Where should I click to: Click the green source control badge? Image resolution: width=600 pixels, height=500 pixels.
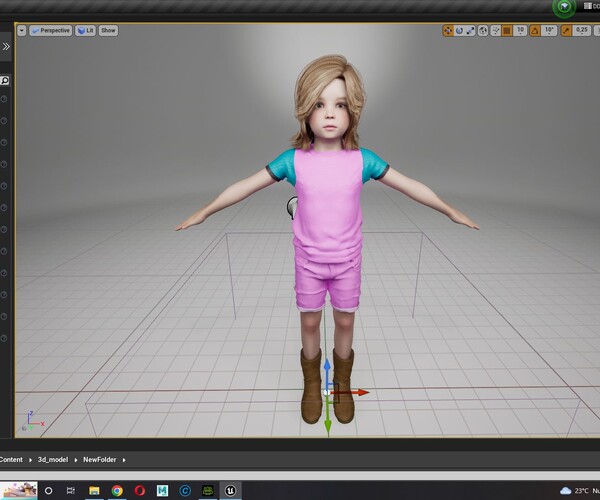pyautogui.click(x=563, y=7)
